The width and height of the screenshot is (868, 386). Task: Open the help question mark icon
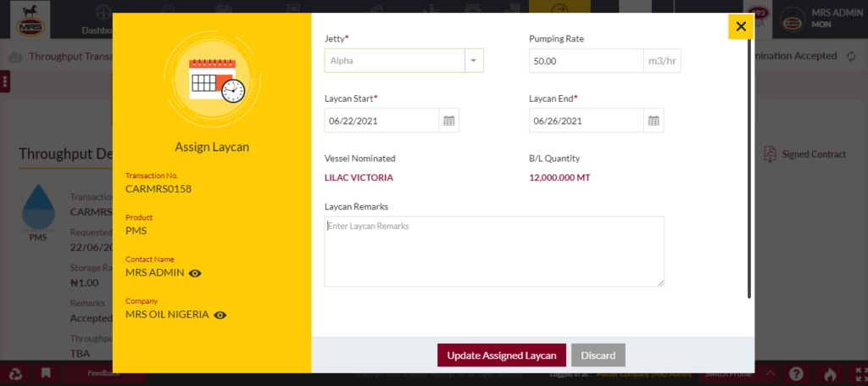796,374
